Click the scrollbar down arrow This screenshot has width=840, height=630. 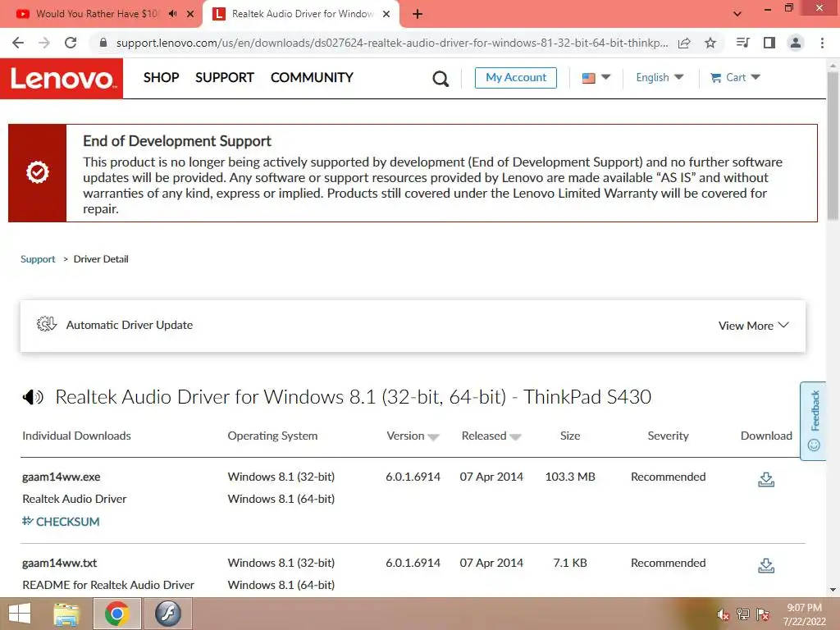(x=833, y=591)
